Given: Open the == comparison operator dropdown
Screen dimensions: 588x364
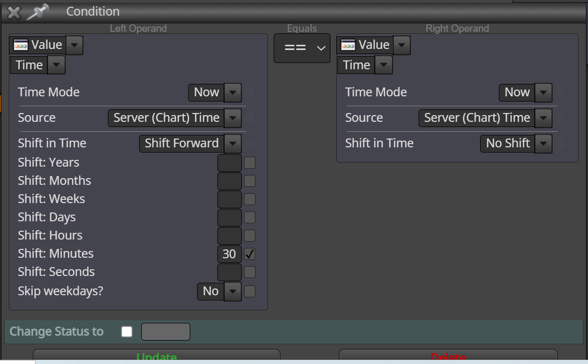Looking at the screenshot, I should 302,48.
